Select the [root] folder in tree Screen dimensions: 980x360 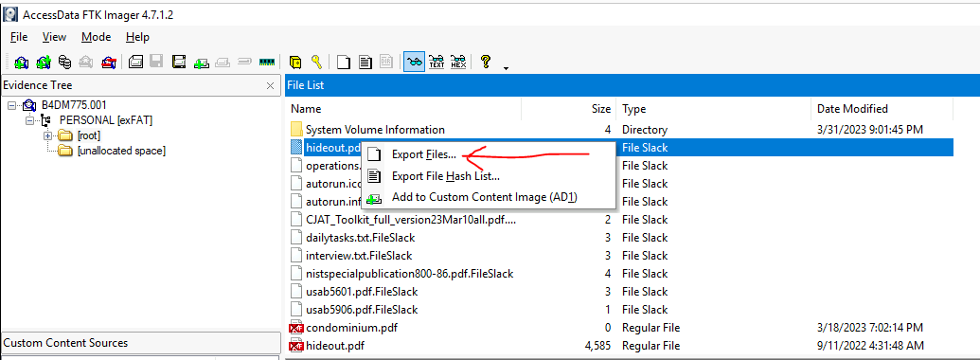pos(88,135)
